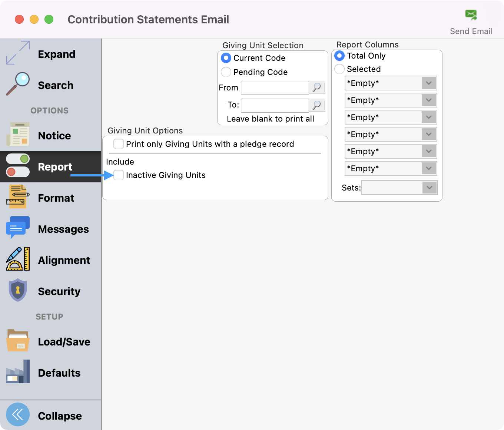The image size is (504, 430).
Task: Click the From field lookup magnifier
Action: click(317, 88)
